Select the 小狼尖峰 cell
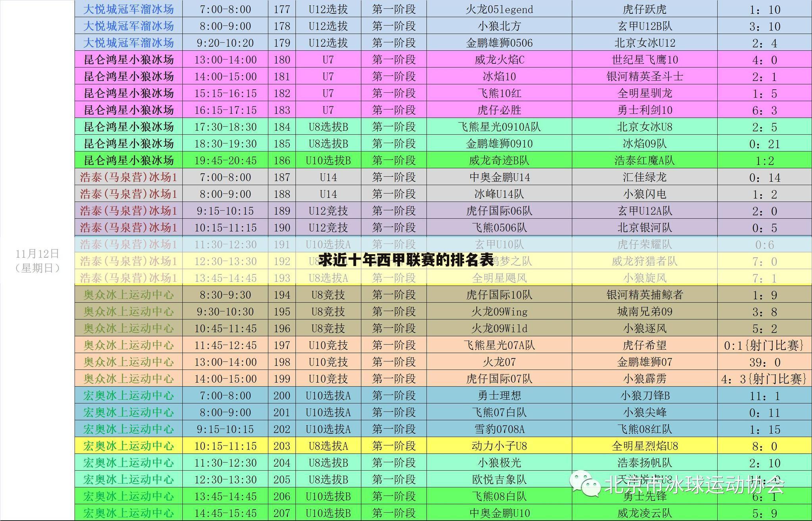Viewport: 812px width, 521px height. coord(645,412)
